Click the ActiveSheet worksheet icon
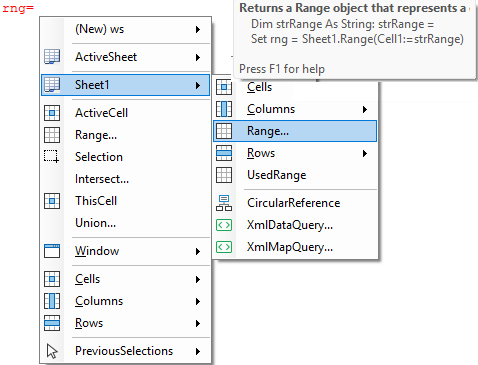478x365 pixels. pyautogui.click(x=52, y=57)
